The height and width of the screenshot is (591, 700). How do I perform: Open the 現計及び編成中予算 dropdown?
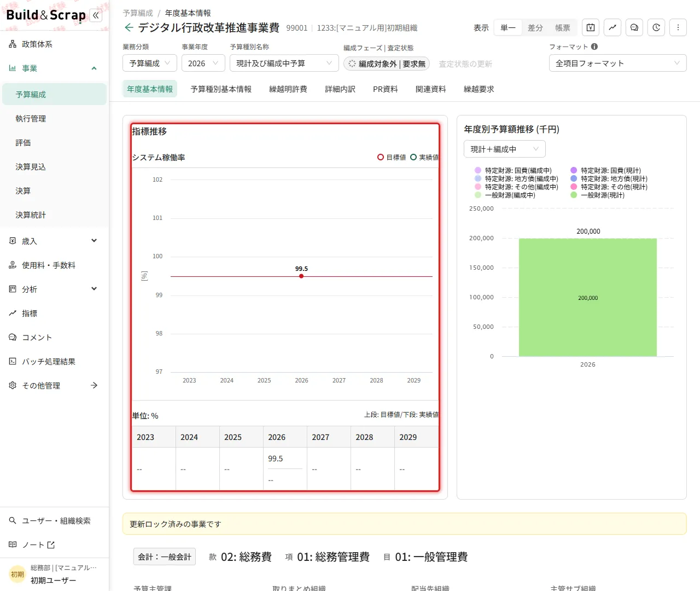tap(284, 63)
